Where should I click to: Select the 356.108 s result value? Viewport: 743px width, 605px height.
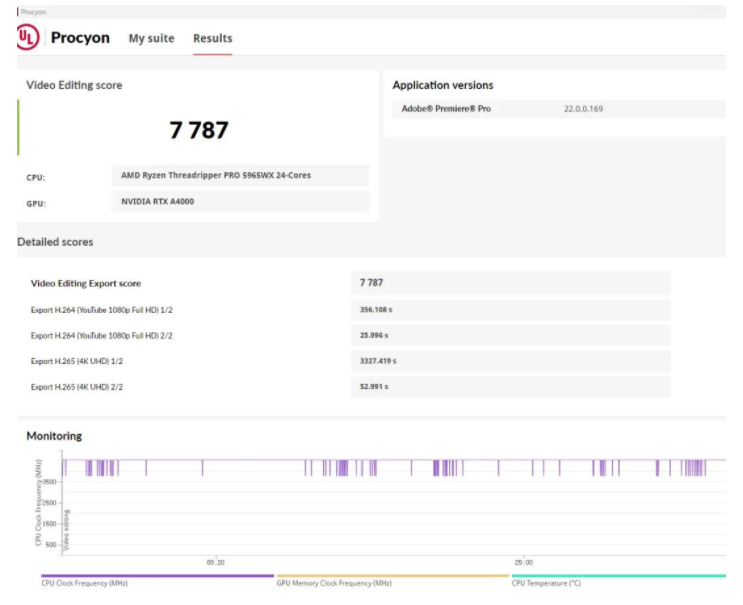coord(376,309)
